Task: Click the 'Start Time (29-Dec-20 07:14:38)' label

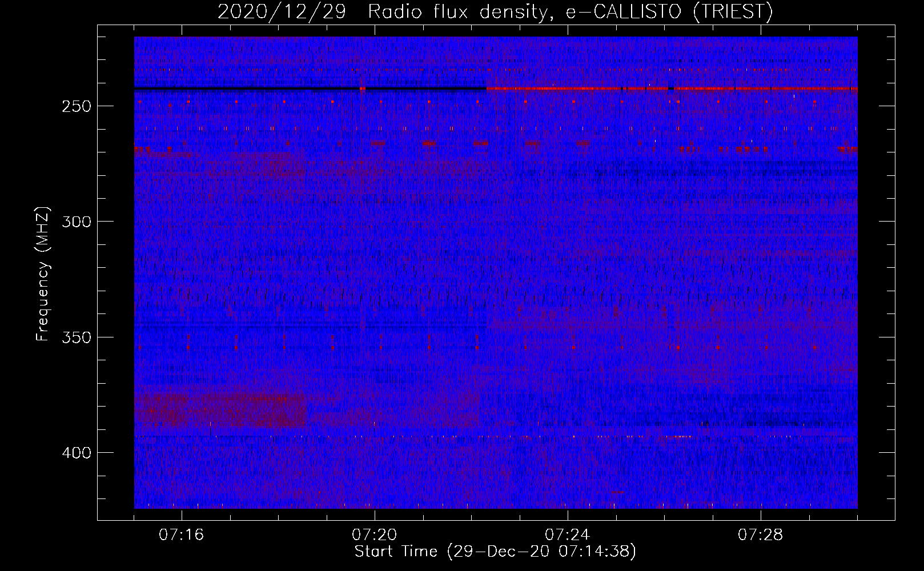Action: 495,552
